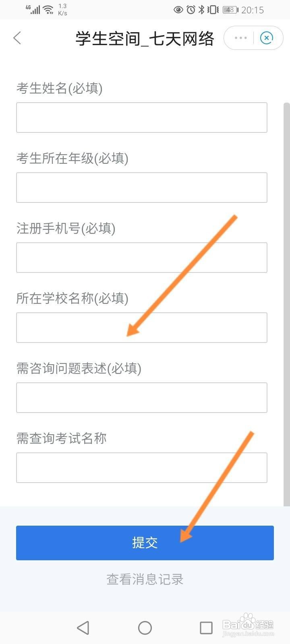Focus the 需查询考试名称 field
Screen dimensions: 290x644
pos(142,468)
